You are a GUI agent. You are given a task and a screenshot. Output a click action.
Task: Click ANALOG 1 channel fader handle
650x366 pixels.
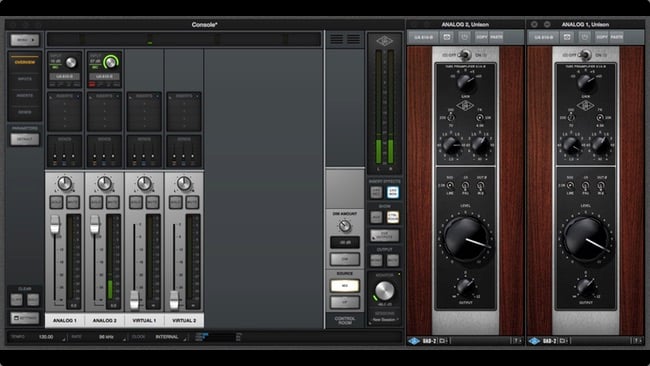pos(55,224)
